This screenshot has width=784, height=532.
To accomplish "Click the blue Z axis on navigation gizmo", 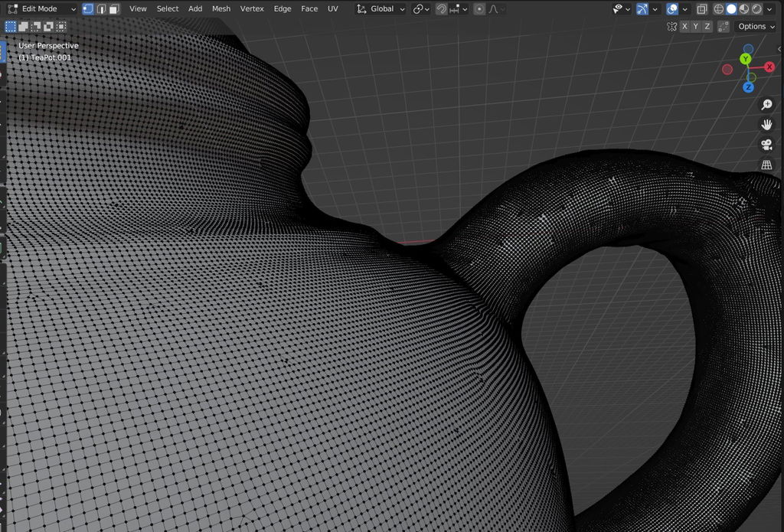I will (748, 87).
